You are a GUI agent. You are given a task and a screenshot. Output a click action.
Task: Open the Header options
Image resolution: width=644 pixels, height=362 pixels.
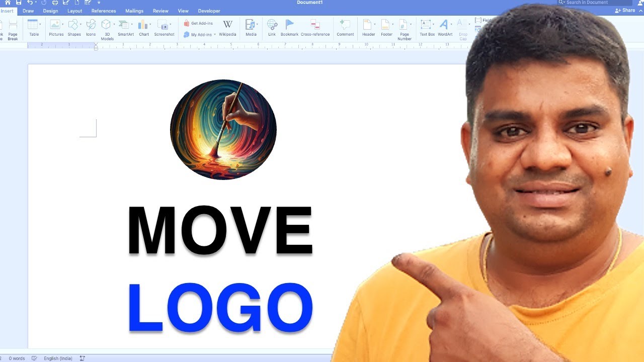click(x=368, y=28)
